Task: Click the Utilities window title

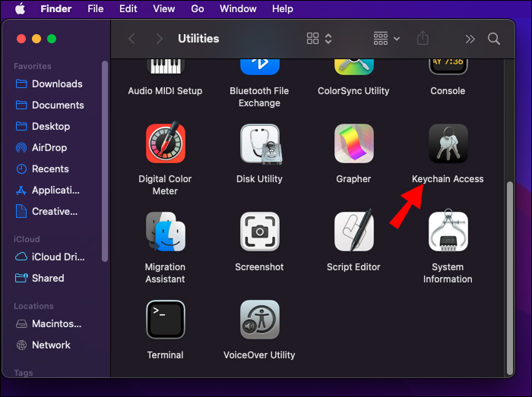Action: tap(198, 39)
